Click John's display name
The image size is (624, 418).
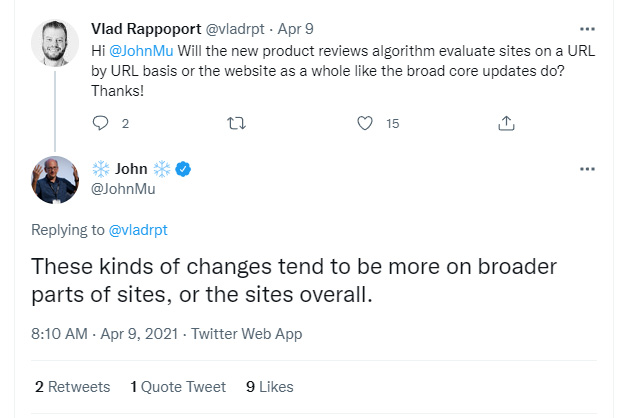pos(131,169)
